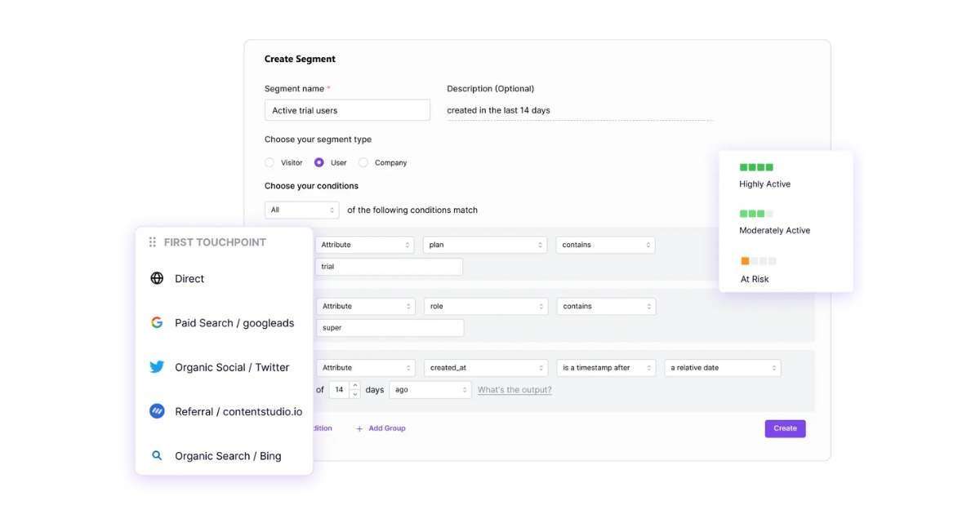980x514 pixels.
Task: Open the contains dropdown in role row
Action: click(x=607, y=306)
